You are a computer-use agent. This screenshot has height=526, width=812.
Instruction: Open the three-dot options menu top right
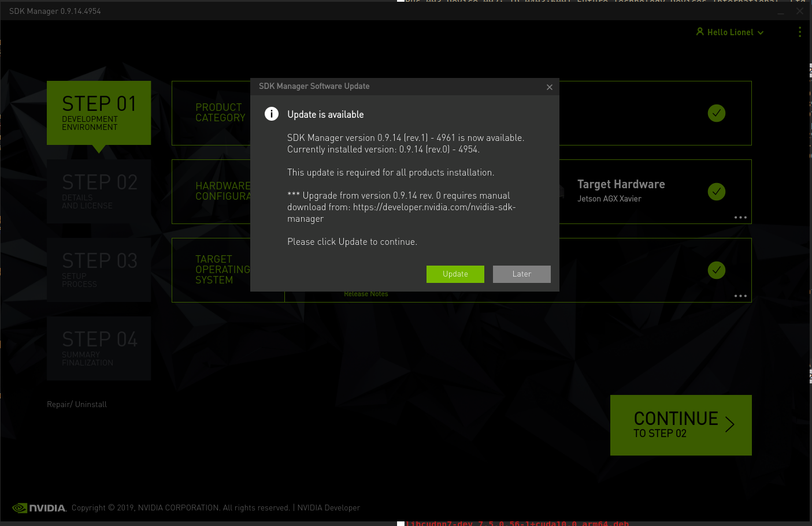point(800,32)
